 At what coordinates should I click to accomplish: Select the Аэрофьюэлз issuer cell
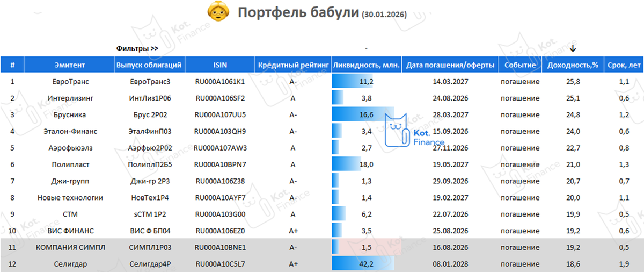[70, 148]
